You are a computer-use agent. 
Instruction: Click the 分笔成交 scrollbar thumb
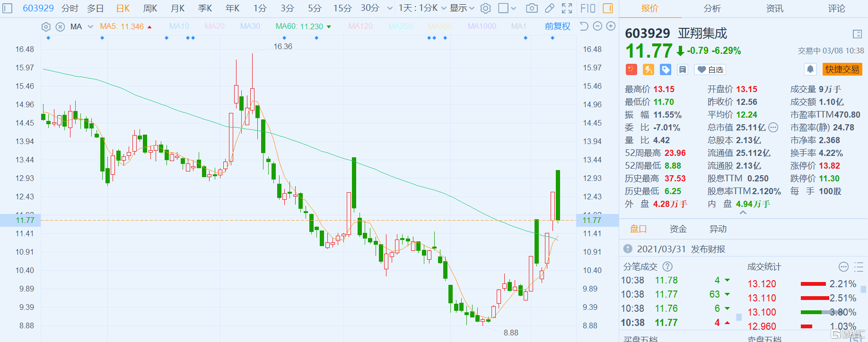739,317
